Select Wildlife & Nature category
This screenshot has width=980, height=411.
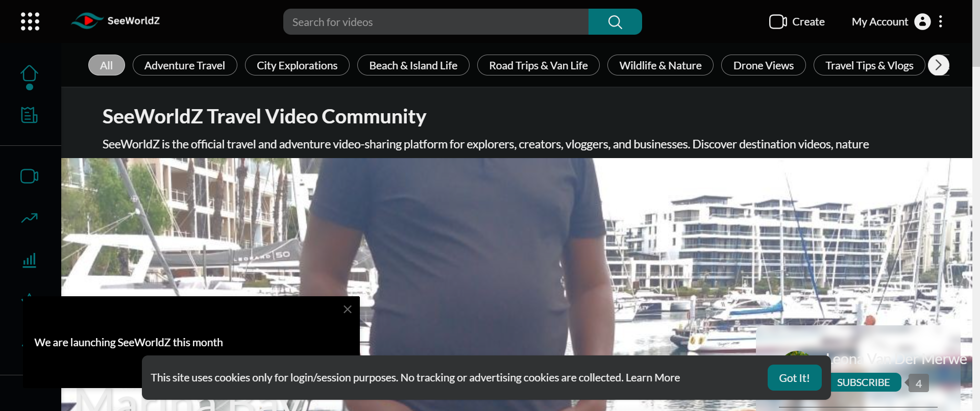coord(660,65)
